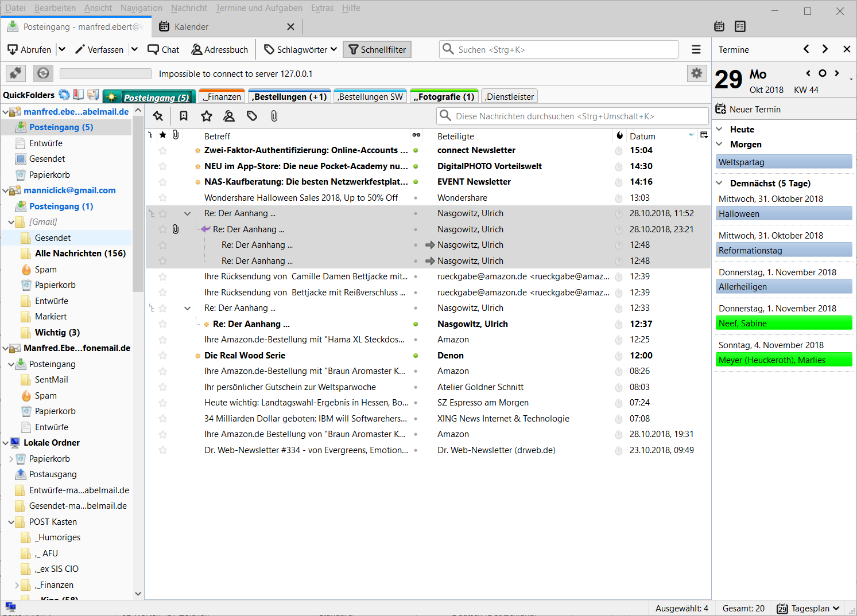The width and height of the screenshot is (857, 616).
Task: Toggle the pin to keep quick filters
Action: point(158,116)
